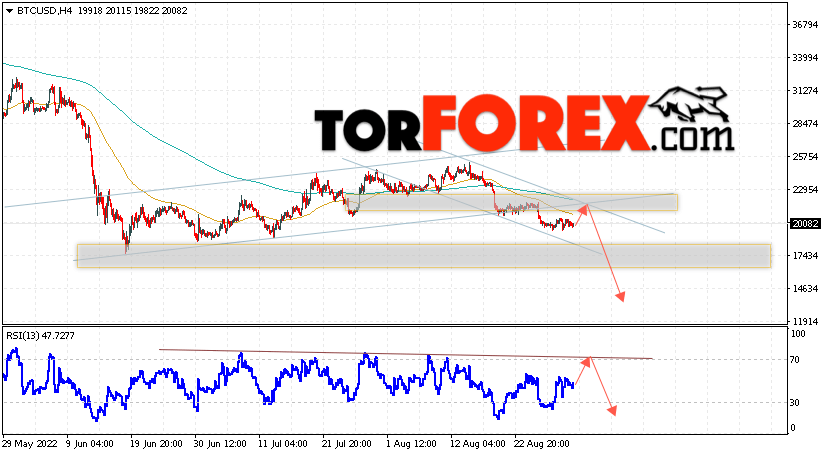
Task: Click the RSI(13) 47.7277 indicator label
Action: pyautogui.click(x=40, y=335)
